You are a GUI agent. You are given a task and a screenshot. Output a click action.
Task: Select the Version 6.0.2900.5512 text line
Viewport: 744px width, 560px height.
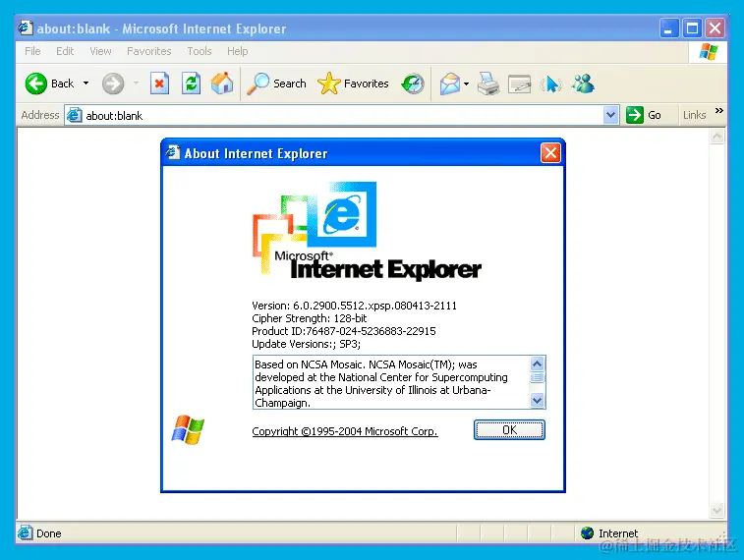[x=354, y=306]
